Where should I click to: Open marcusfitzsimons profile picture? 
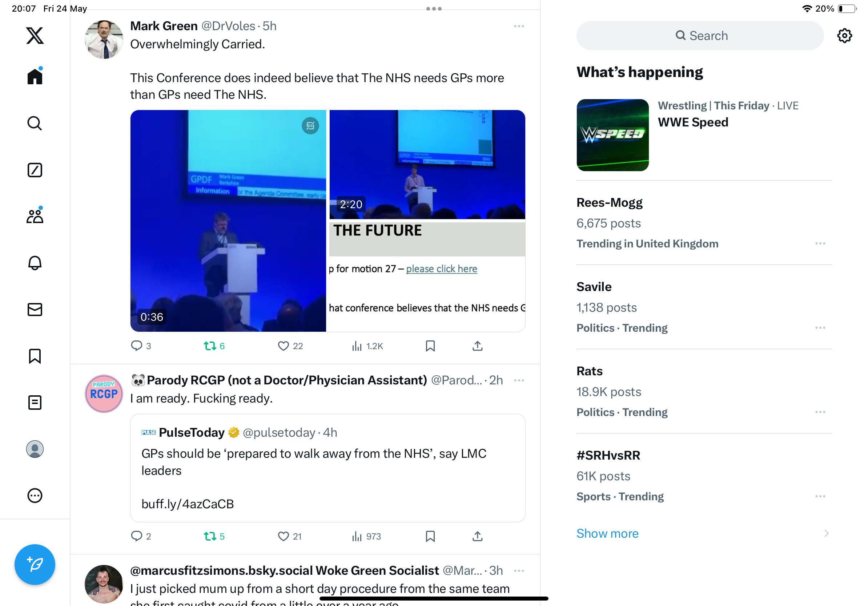[104, 584]
